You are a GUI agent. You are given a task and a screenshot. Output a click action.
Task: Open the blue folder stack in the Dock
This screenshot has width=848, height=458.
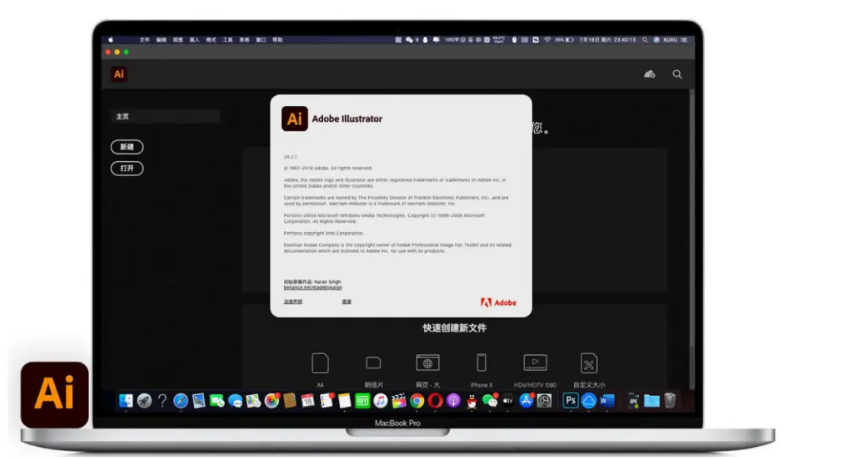[652, 401]
